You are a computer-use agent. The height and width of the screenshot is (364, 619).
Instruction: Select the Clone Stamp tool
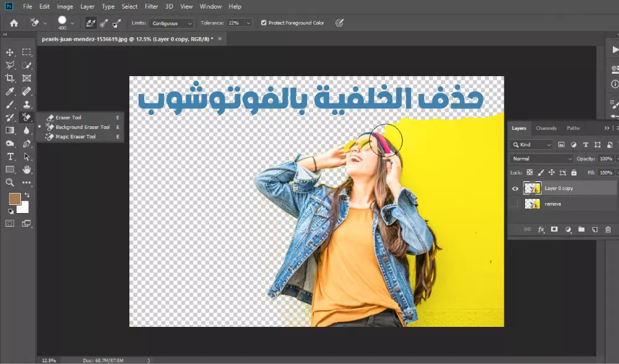pyautogui.click(x=27, y=104)
